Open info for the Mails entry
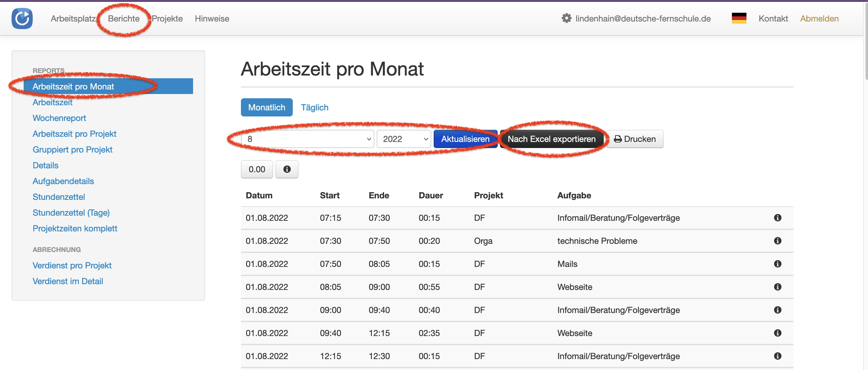 click(x=777, y=264)
